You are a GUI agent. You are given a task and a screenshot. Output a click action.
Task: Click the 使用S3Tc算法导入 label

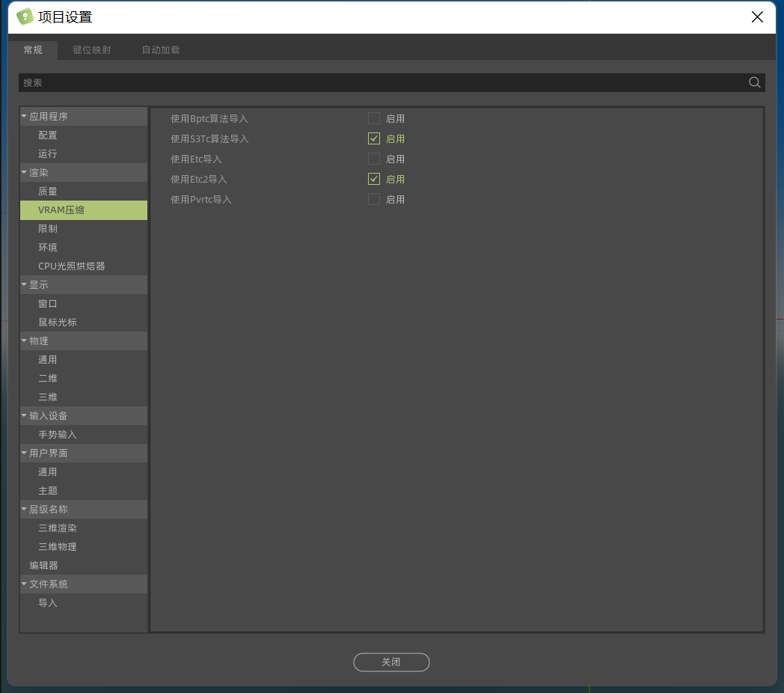(x=209, y=138)
